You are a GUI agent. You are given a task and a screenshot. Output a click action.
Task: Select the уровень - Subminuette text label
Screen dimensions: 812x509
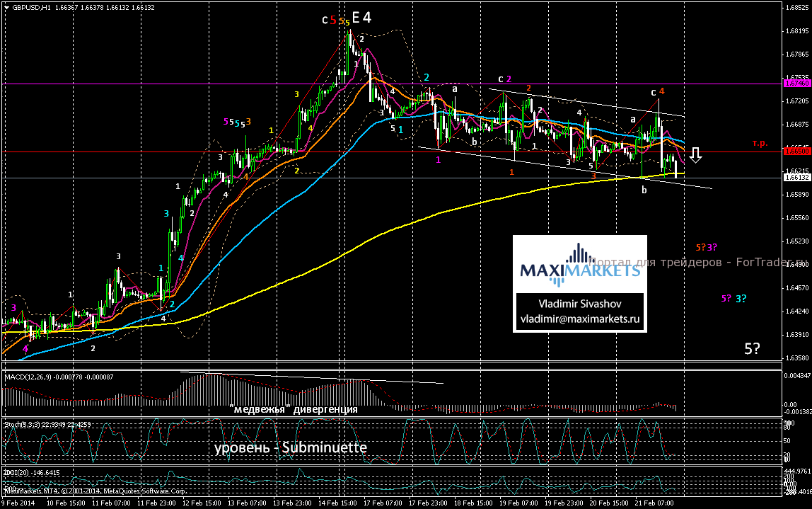(x=291, y=447)
